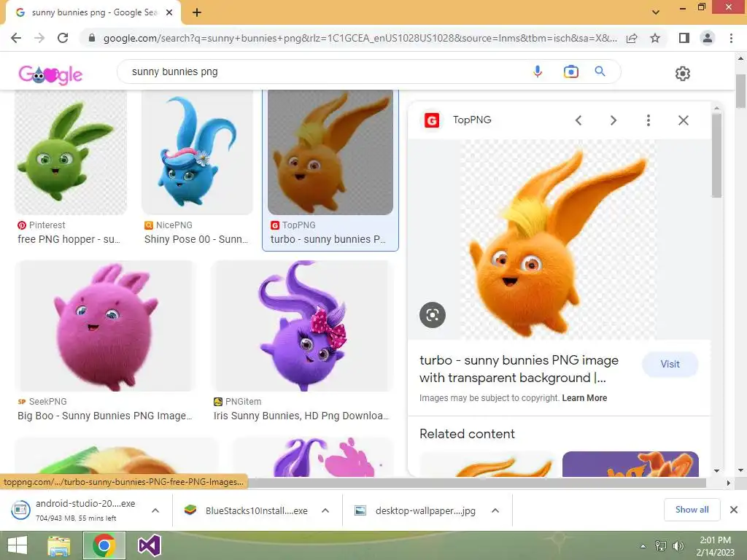Click the page vertical scrollbar thumb
This screenshot has width=747, height=560.
[740, 91]
